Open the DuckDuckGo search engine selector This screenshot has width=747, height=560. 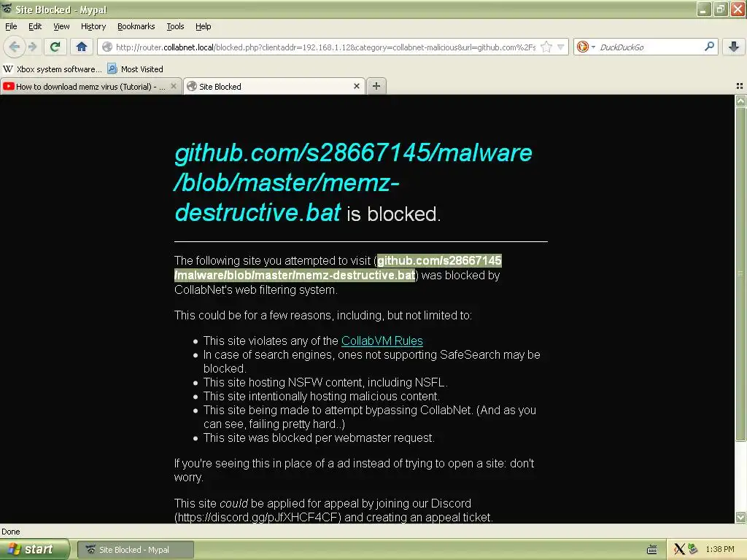point(586,47)
